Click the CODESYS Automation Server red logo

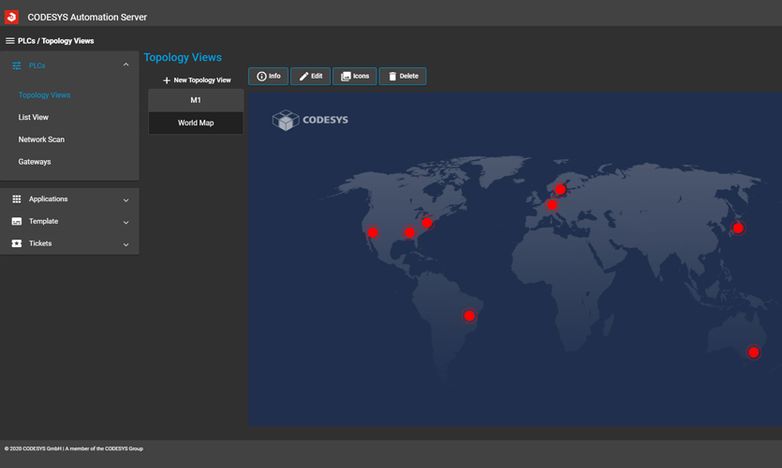[x=11, y=17]
